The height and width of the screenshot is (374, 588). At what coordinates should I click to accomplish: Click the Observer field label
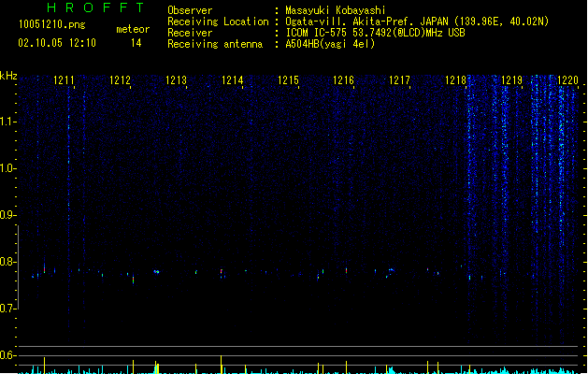(x=190, y=10)
